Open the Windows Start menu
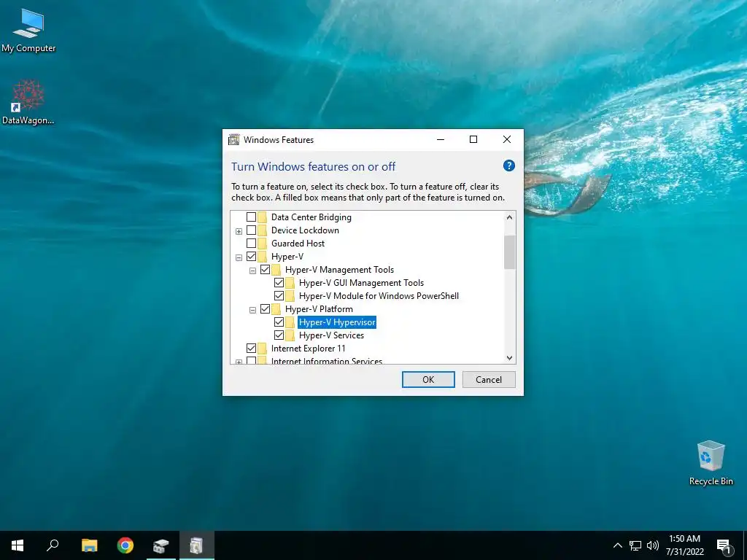The width and height of the screenshot is (747, 560). pos(18,545)
